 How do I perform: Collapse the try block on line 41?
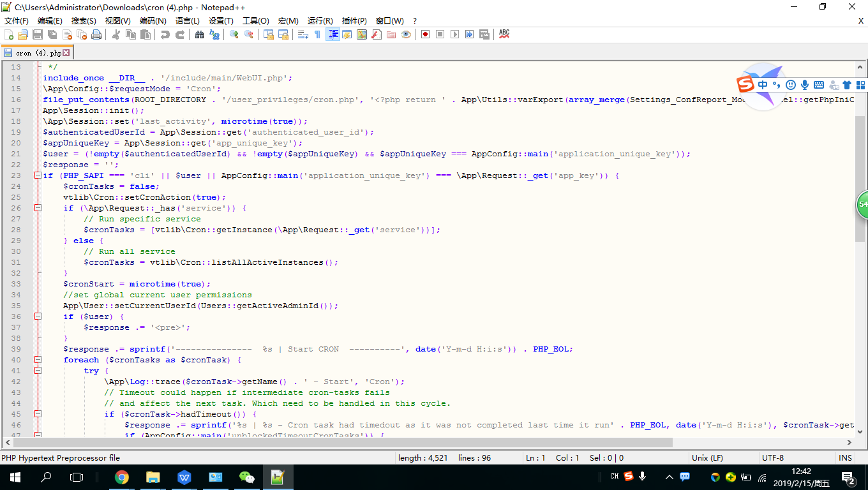38,371
